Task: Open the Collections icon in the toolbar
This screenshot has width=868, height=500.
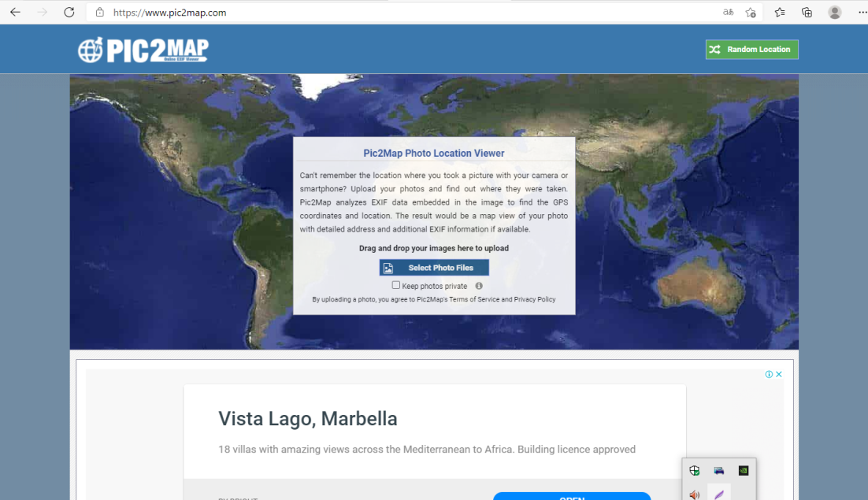Action: click(x=807, y=13)
